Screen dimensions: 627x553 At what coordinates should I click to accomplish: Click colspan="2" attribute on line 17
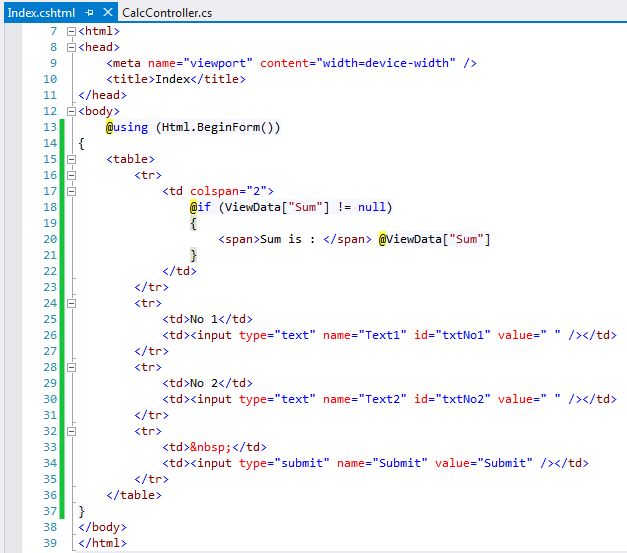[x=228, y=191]
